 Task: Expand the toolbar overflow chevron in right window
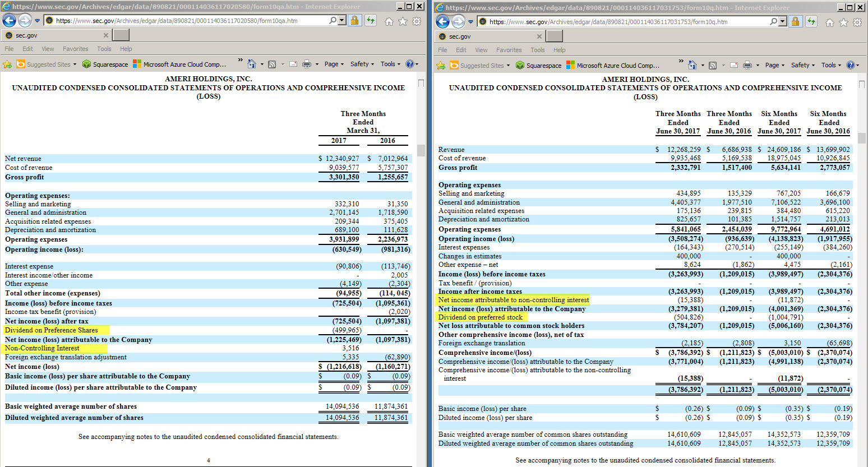tap(681, 61)
